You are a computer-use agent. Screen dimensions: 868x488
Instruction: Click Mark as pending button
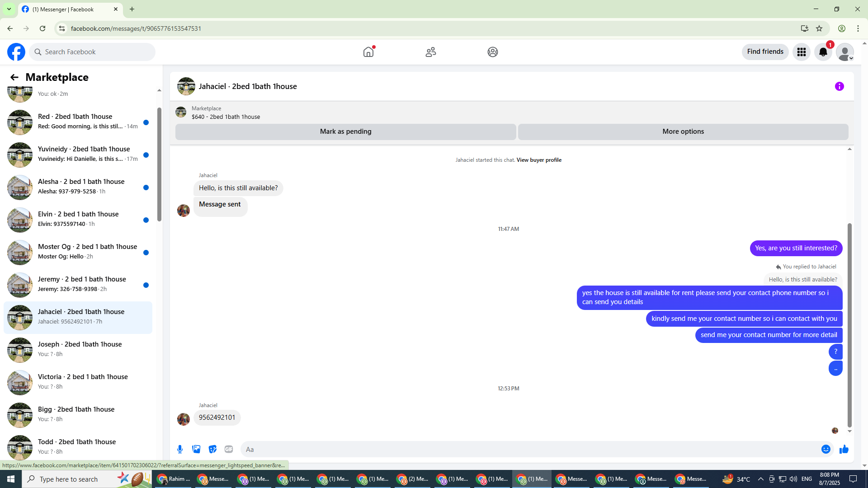click(x=346, y=131)
